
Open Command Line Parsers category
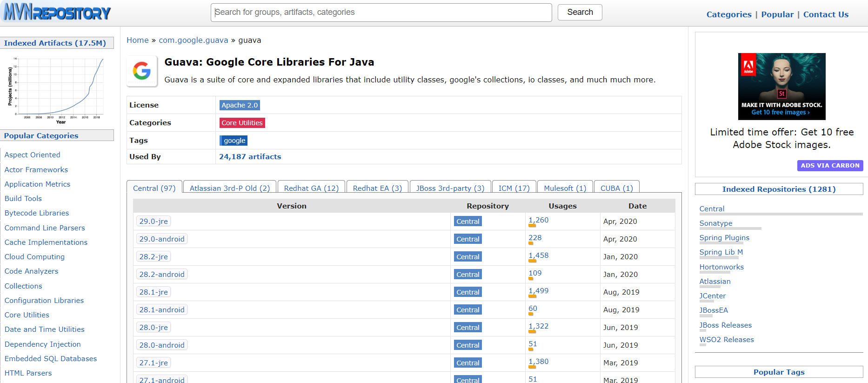coord(45,228)
